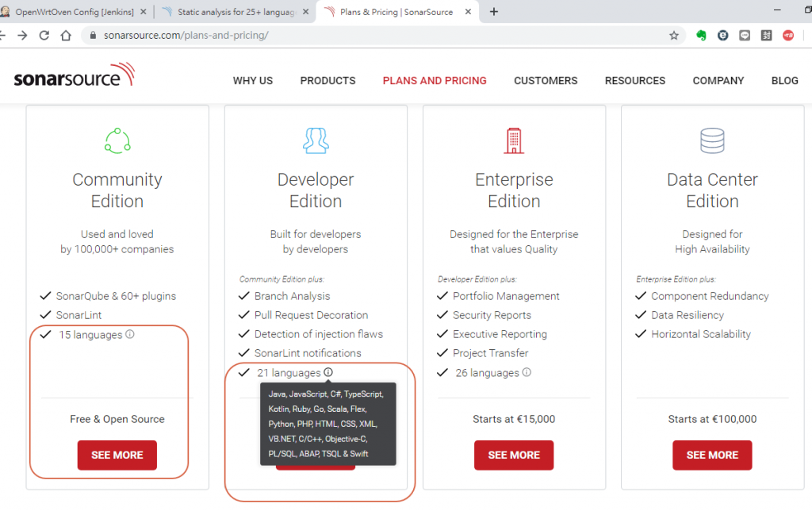The height and width of the screenshot is (511, 812).
Task: Click the info icon beside 15 languages
Action: pos(130,334)
